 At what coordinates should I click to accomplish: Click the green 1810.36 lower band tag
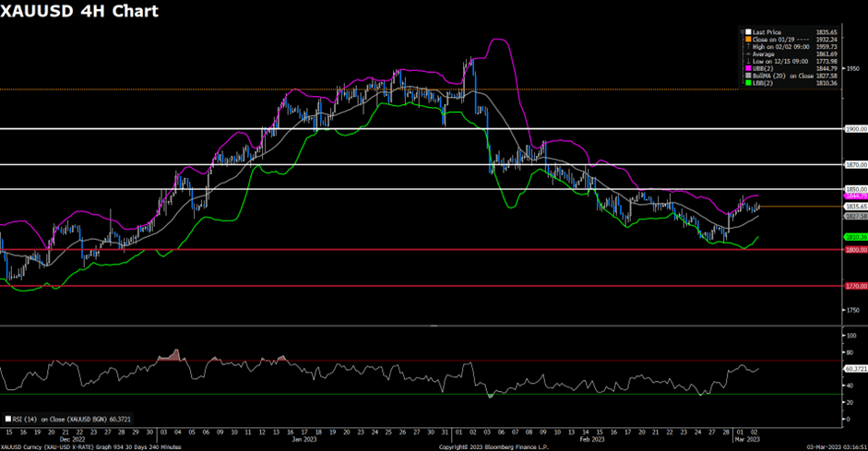pos(856,237)
